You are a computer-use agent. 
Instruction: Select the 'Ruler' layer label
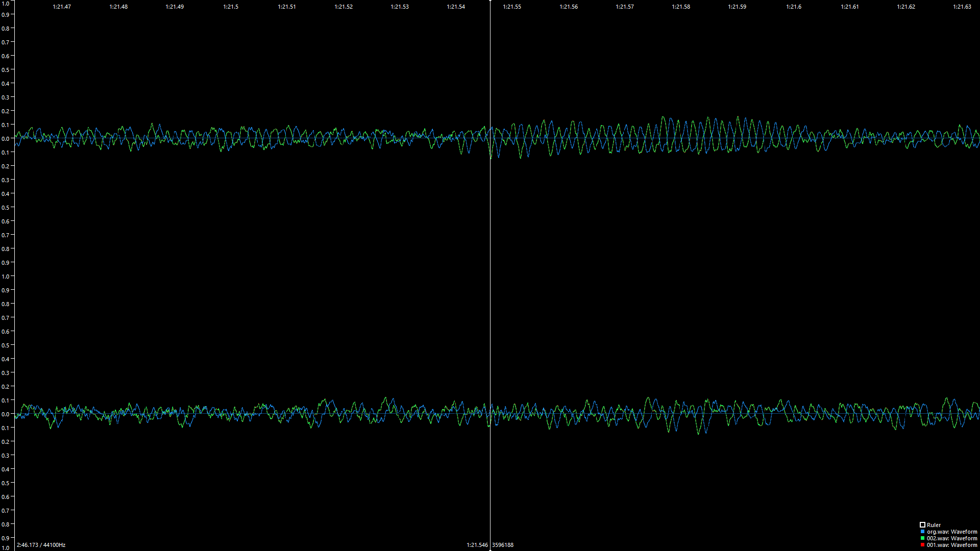tap(934, 525)
